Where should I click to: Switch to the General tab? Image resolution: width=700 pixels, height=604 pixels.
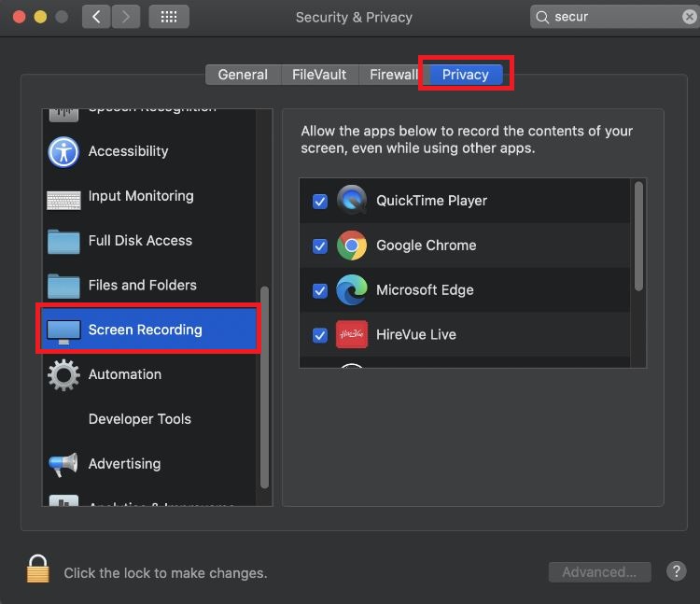click(x=243, y=75)
